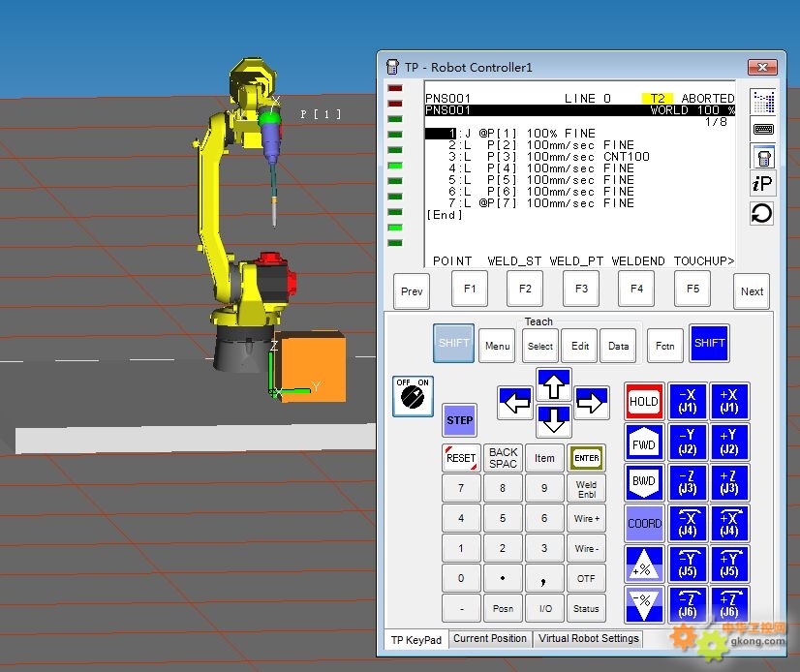This screenshot has height=672, width=800.
Task: Click the RESET key
Action: click(x=461, y=458)
